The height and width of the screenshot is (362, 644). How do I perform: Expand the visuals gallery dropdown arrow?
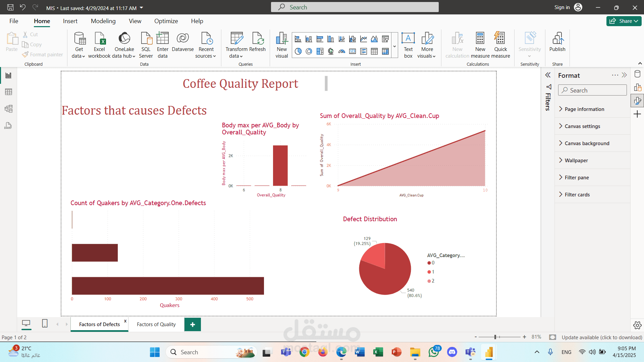click(x=394, y=46)
